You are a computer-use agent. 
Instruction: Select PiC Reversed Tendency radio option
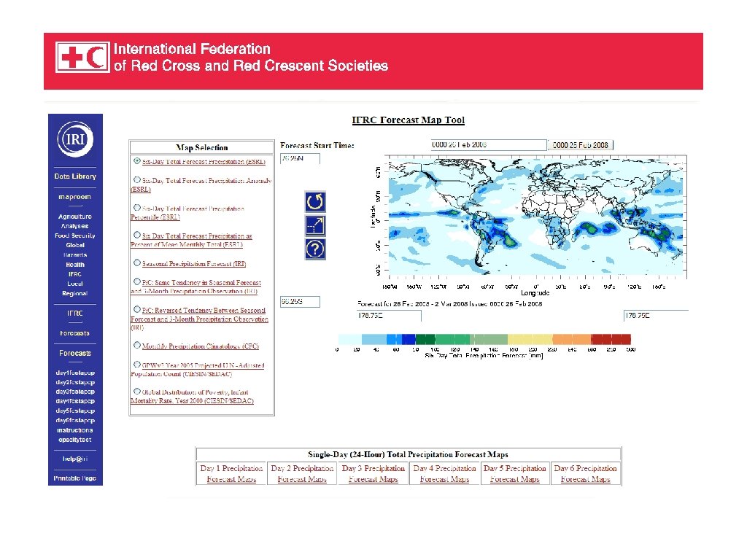coord(136,309)
